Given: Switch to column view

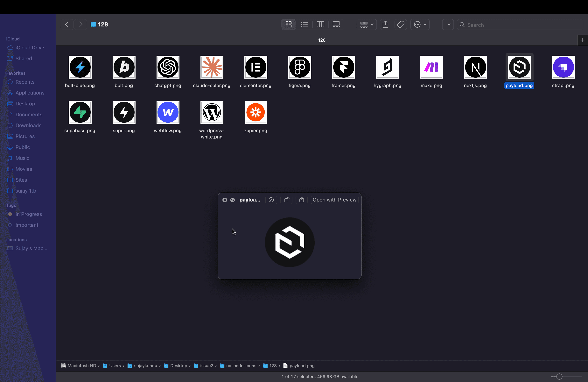Looking at the screenshot, I should click(x=320, y=25).
